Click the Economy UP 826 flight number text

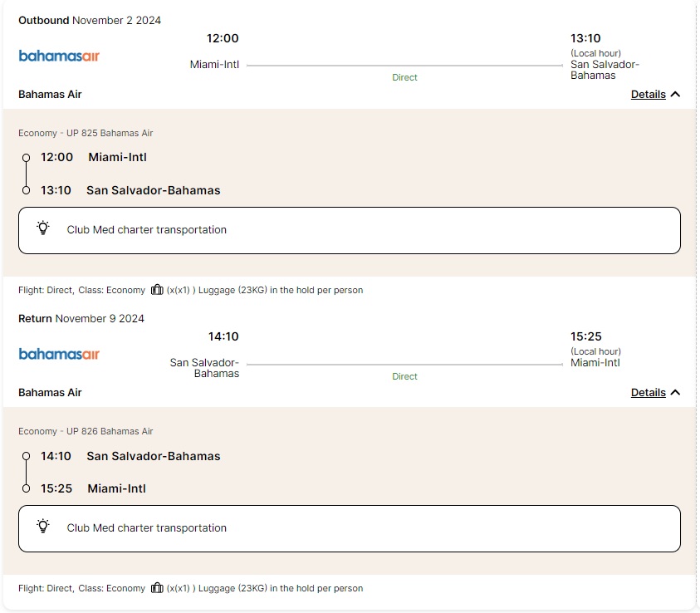coord(86,431)
